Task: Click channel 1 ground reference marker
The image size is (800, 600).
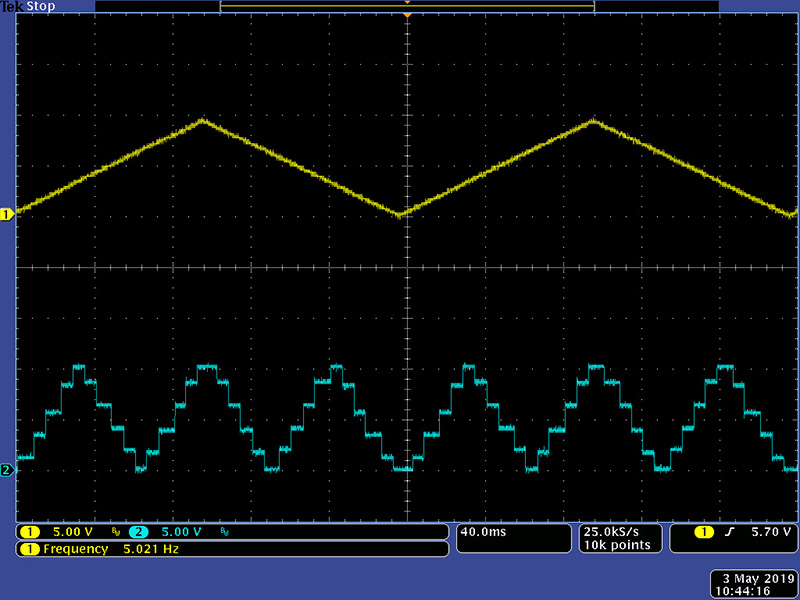Action: coord(6,214)
